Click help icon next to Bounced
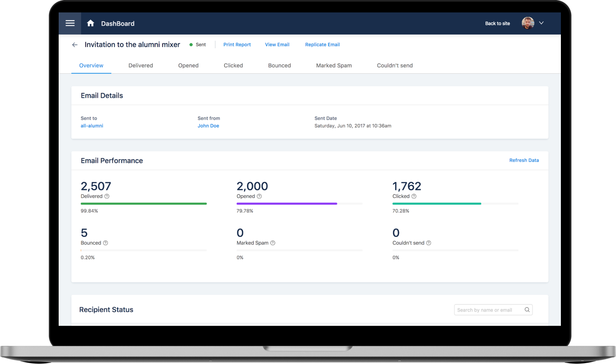The width and height of the screenshot is (616, 364). 105,243
